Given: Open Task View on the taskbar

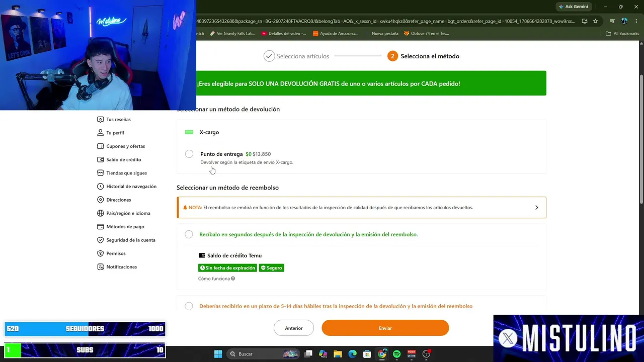Looking at the screenshot, I should [x=308, y=354].
